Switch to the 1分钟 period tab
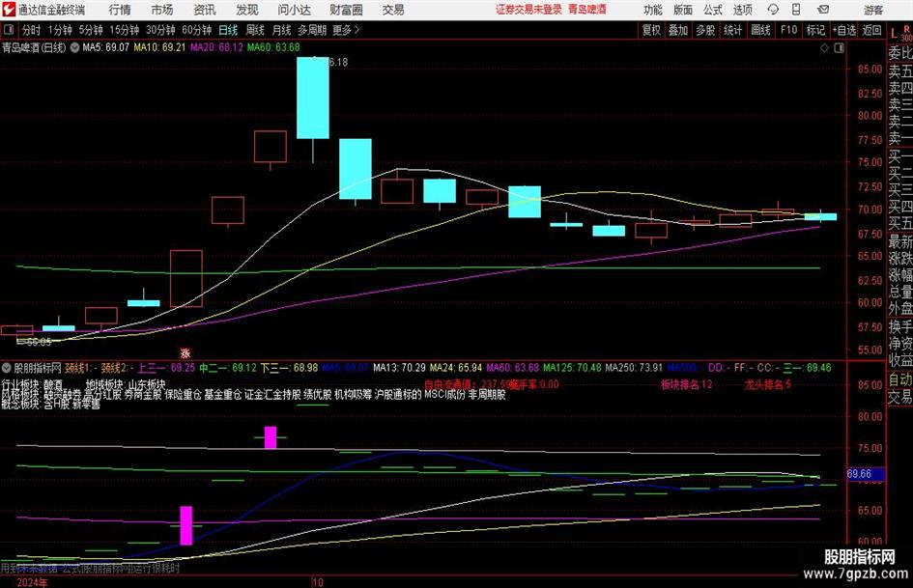This screenshot has height=588, width=913. pyautogui.click(x=60, y=30)
